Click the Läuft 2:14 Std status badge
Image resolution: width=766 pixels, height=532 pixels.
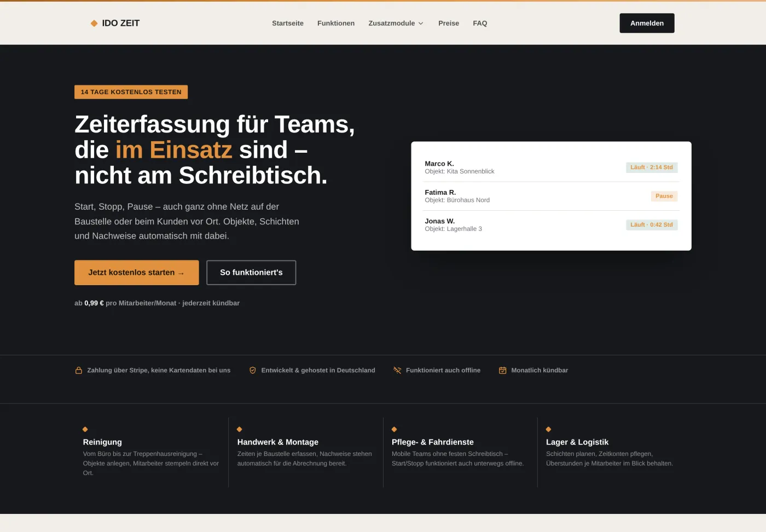(652, 167)
